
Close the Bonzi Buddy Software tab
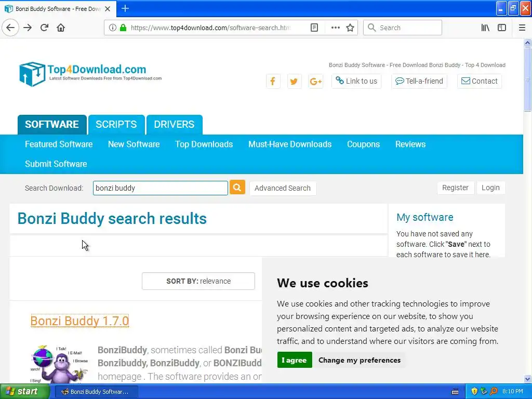tap(108, 9)
